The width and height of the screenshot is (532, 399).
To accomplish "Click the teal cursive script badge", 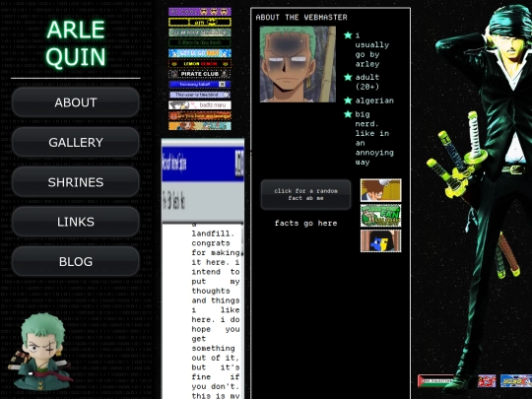I will click(200, 33).
